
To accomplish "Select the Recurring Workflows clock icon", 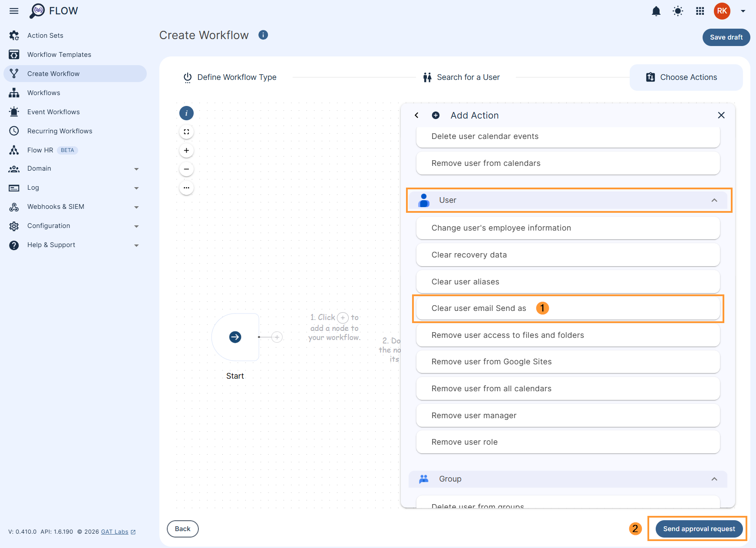I will (14, 131).
